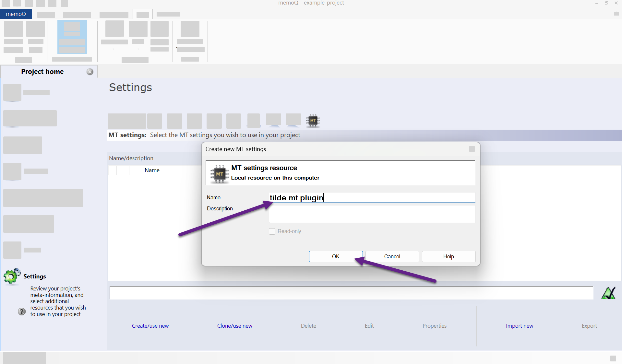Click the Cancel button in the dialog
The width and height of the screenshot is (622, 364).
click(392, 256)
